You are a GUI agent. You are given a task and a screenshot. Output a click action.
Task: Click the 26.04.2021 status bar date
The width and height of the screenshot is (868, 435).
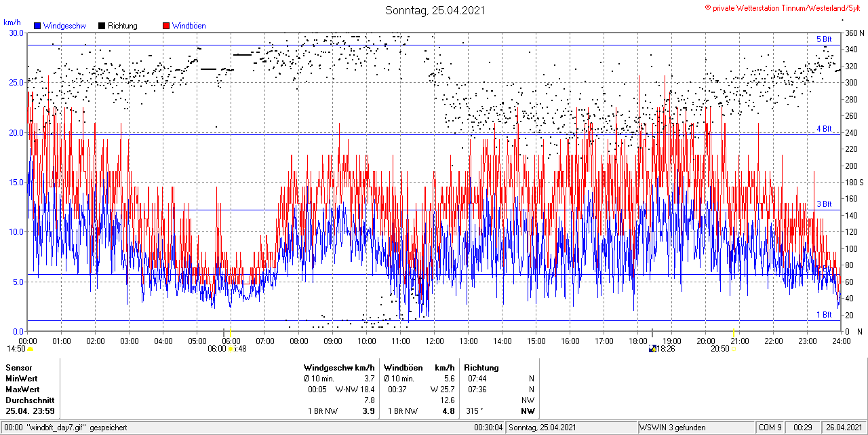tap(844, 428)
